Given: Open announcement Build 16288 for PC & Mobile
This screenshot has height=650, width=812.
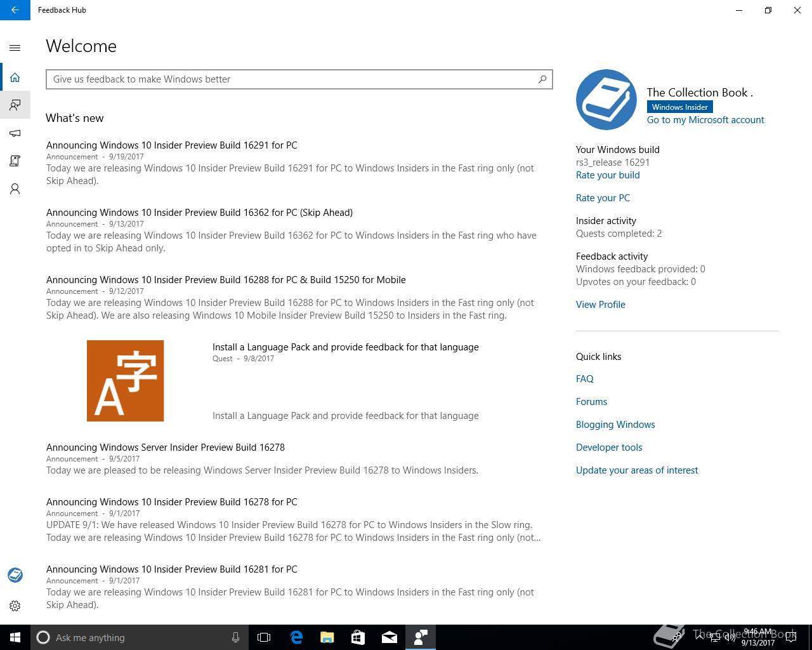Looking at the screenshot, I should [x=226, y=280].
